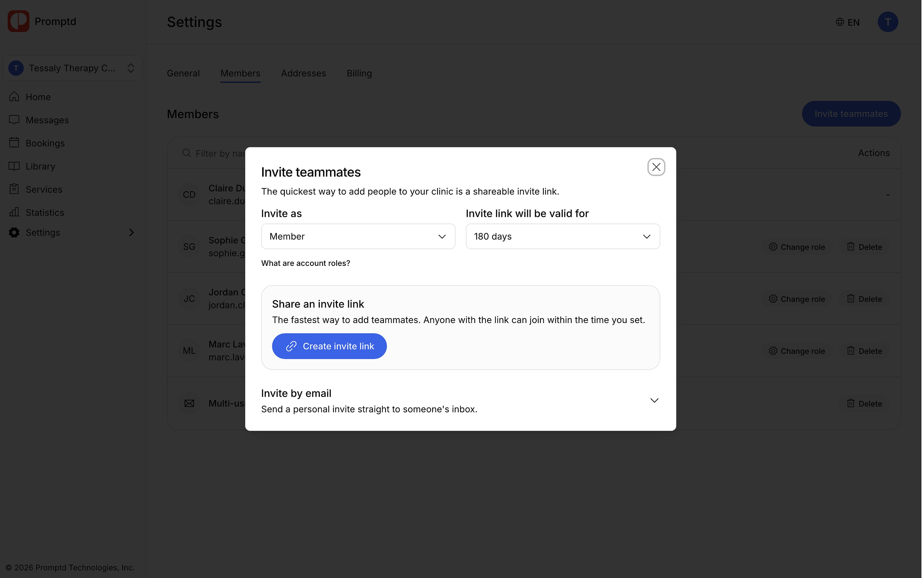Create invite link button
The height and width of the screenshot is (578, 924).
coord(329,346)
